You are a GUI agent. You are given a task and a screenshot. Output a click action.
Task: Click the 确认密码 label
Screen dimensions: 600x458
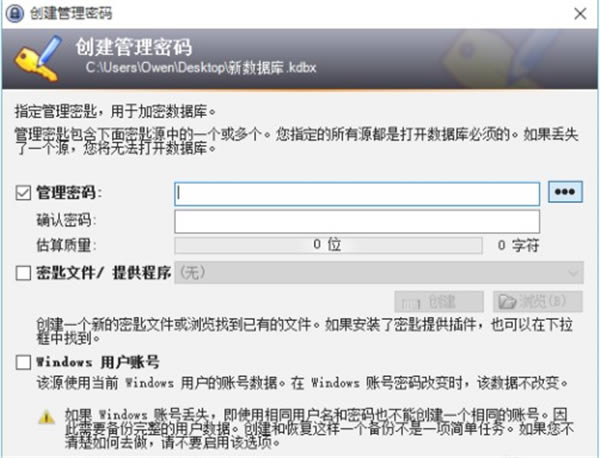pos(66,220)
